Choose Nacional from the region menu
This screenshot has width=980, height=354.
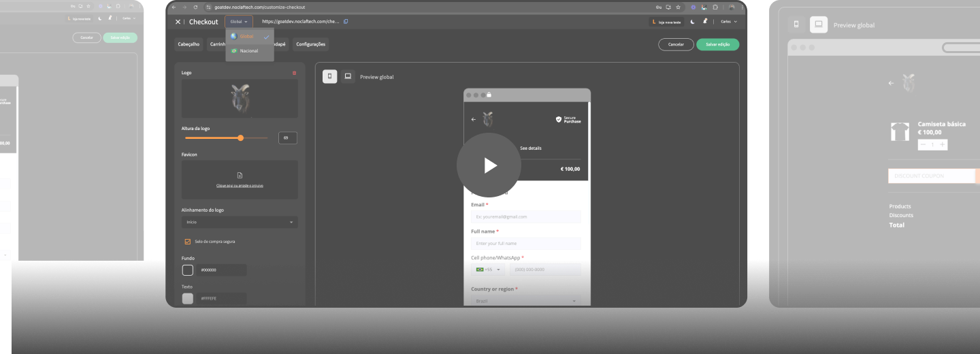tap(250, 50)
